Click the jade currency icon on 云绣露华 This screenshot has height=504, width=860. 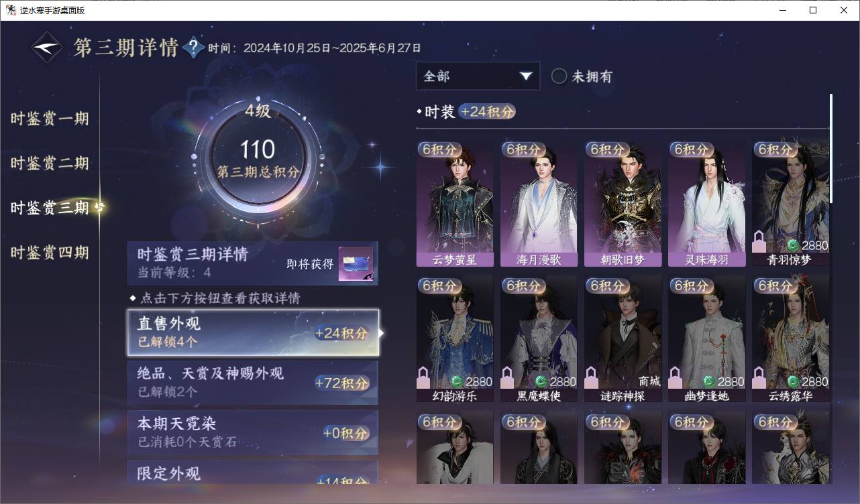pos(792,381)
